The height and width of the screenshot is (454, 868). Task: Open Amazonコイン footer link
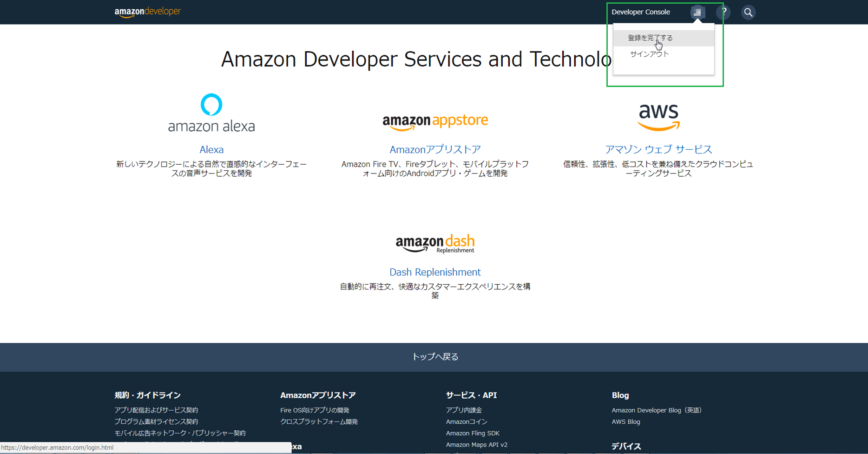pos(467,422)
